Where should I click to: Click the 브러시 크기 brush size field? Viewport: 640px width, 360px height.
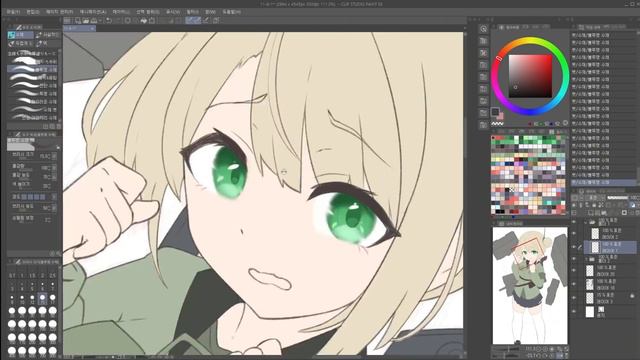click(32, 156)
